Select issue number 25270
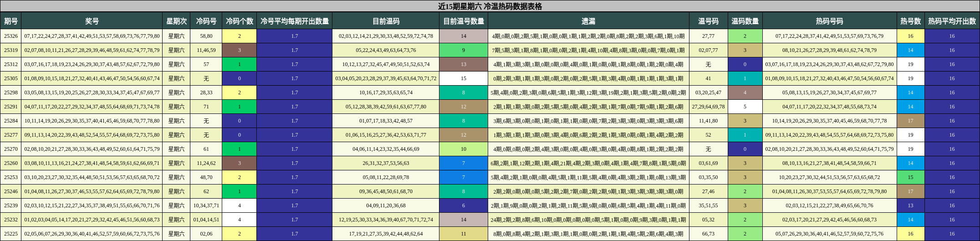The image size is (980, 241). 11,149
